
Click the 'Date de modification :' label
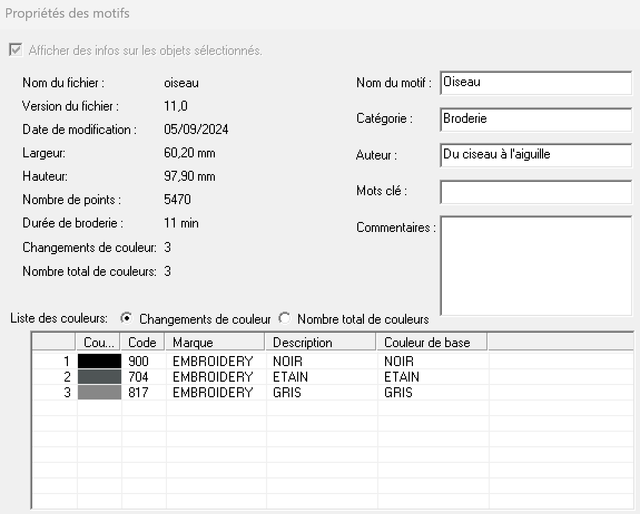point(80,129)
